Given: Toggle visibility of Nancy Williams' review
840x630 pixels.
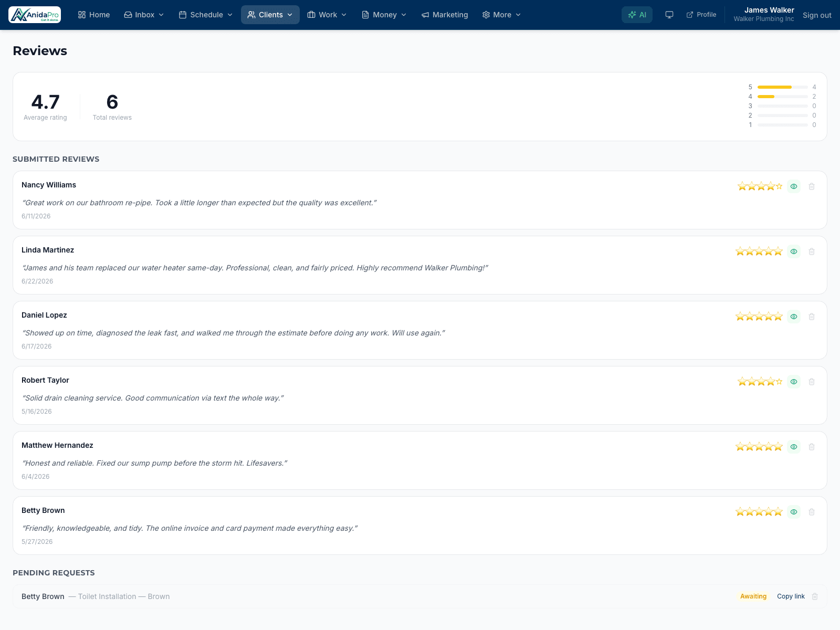Looking at the screenshot, I should 794,186.
